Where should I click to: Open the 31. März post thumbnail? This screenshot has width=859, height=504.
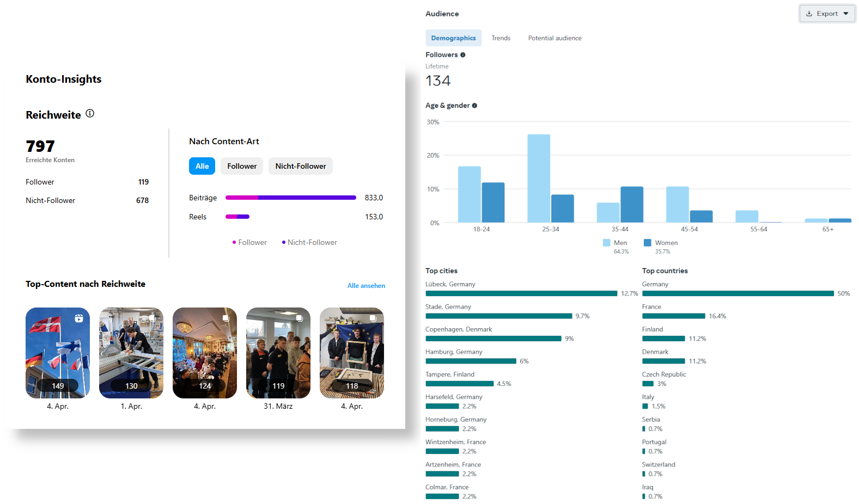[x=278, y=353]
